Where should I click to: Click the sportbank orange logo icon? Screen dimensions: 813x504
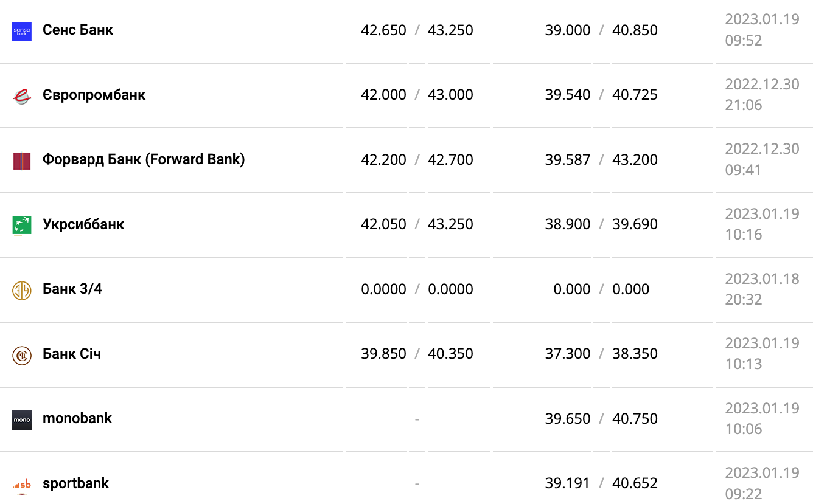[22, 485]
